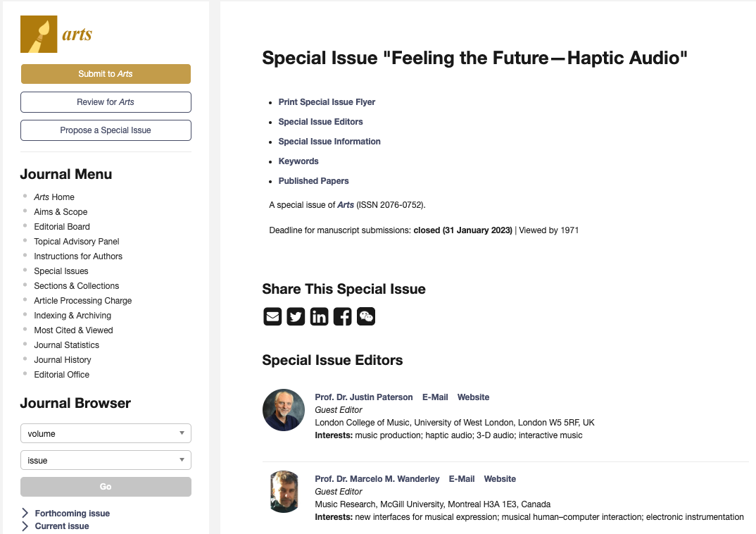Image resolution: width=756 pixels, height=534 pixels.
Task: Open the volume dropdown
Action: pos(106,433)
